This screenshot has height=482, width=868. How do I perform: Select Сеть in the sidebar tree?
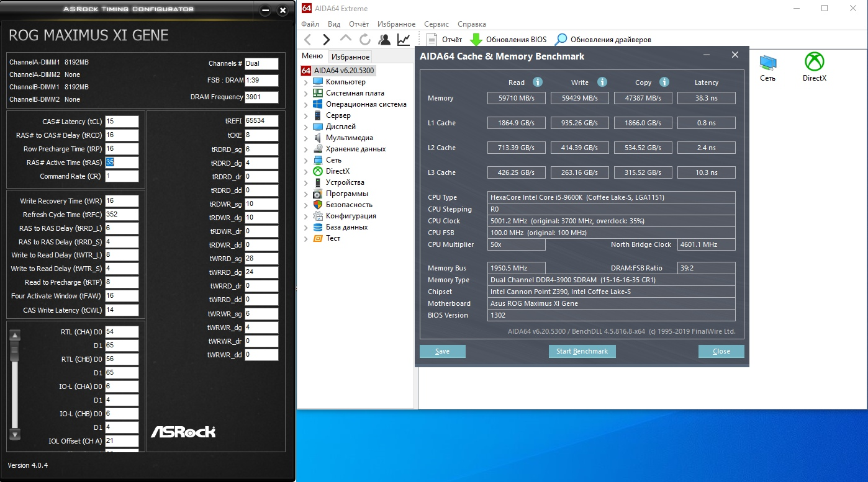click(x=333, y=160)
